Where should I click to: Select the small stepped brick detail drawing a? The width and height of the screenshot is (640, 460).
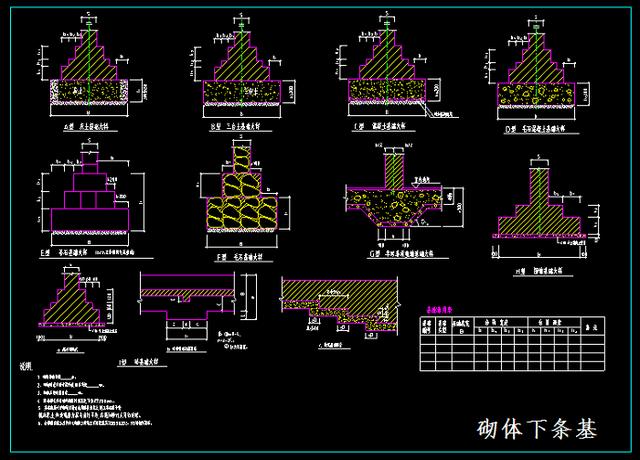coord(76,303)
